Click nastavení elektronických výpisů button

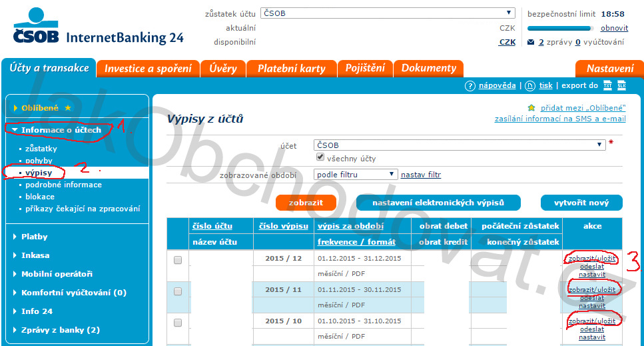pos(438,203)
